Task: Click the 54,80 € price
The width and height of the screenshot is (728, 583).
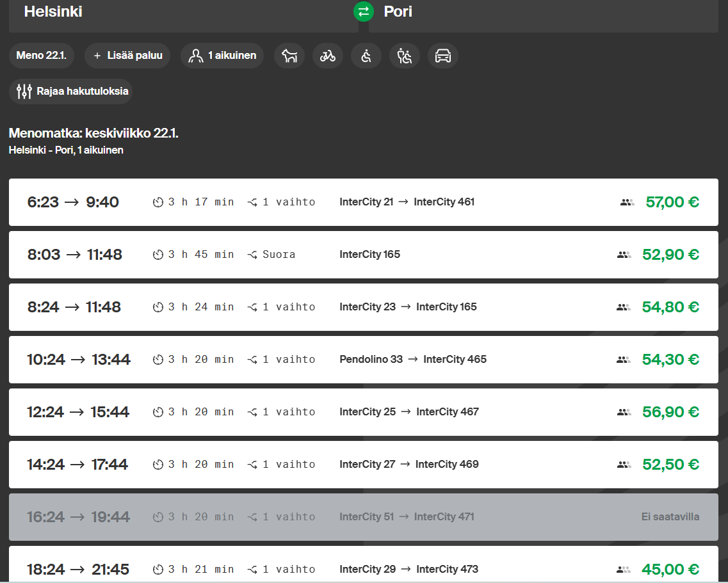Action: 670,307
